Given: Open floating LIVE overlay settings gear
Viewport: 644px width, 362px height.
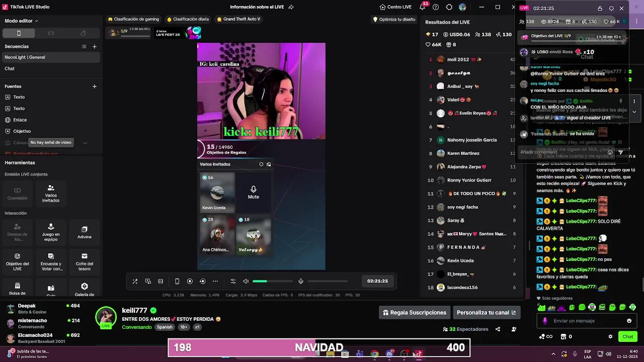Looking at the screenshot, I should (x=611, y=9).
